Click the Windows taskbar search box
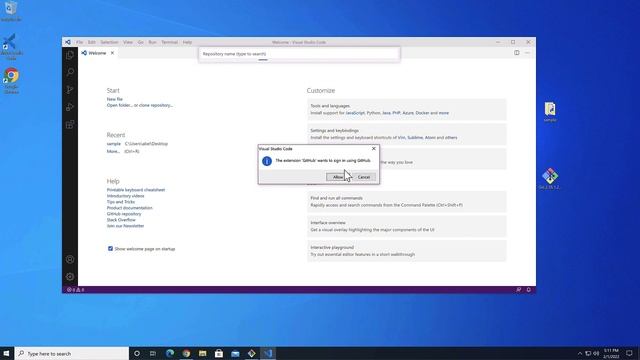This screenshot has height=360, width=640. coord(72,353)
